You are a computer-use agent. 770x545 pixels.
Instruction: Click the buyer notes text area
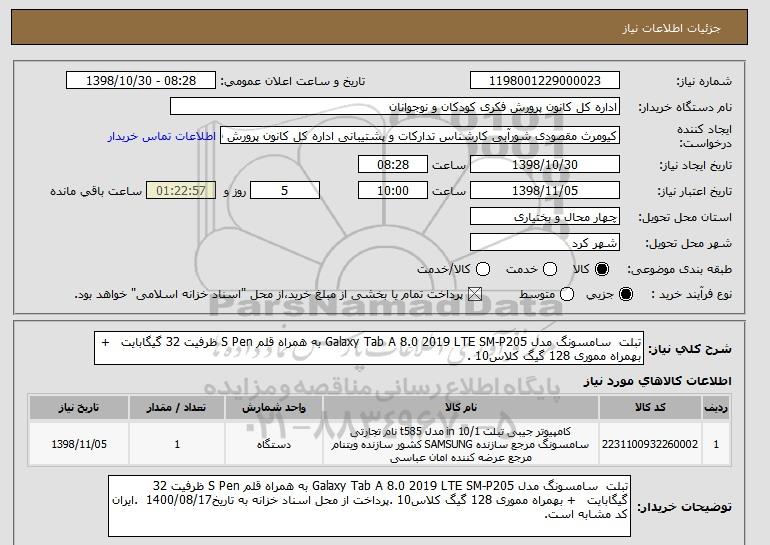[x=369, y=506]
